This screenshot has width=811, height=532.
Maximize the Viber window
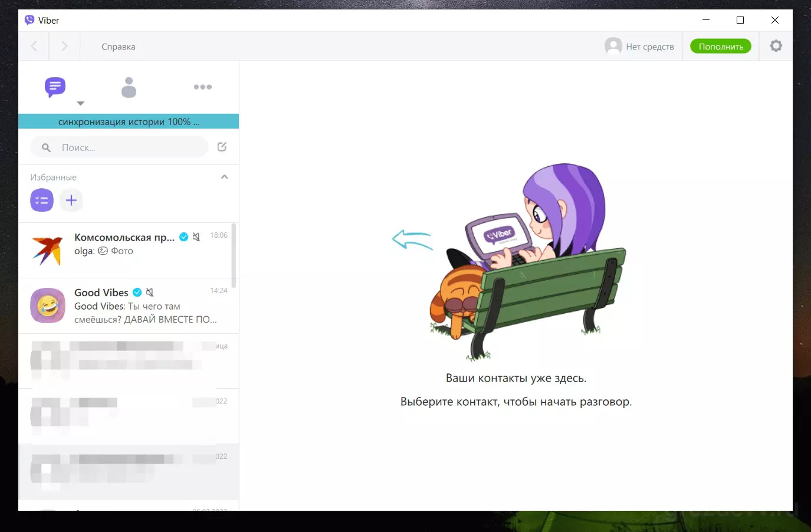point(740,20)
